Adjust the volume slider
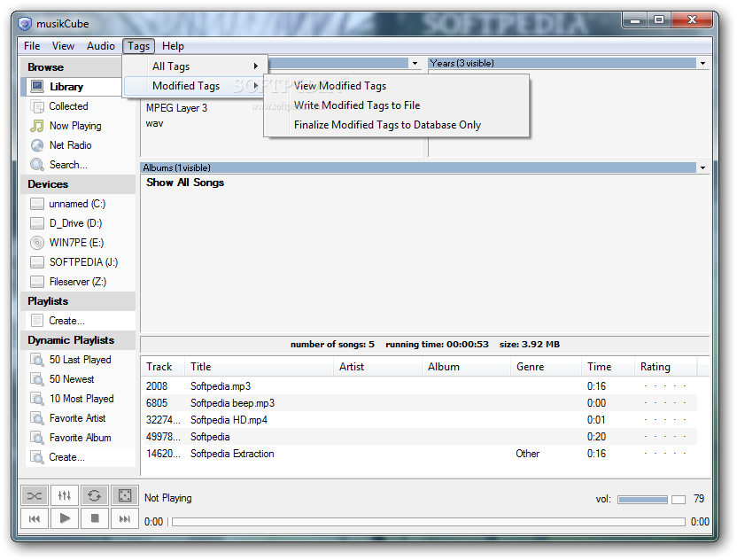The height and width of the screenshot is (560, 737). pos(651,500)
